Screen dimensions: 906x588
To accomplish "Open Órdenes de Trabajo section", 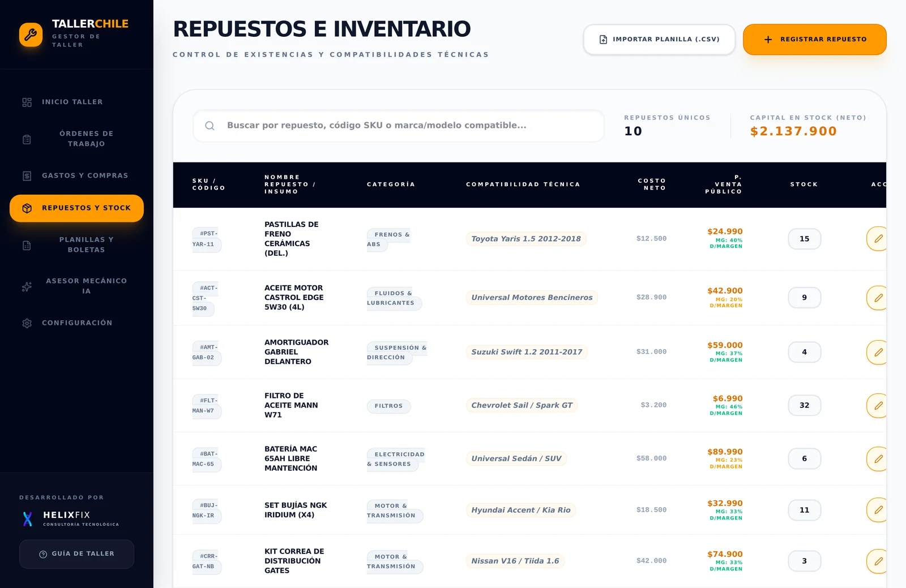I will [76, 139].
